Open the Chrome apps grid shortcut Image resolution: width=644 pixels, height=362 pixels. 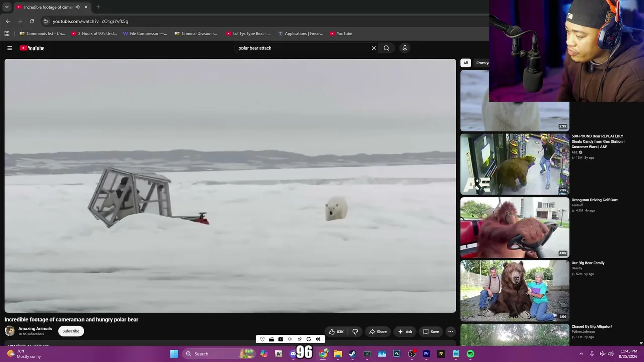click(x=7, y=34)
